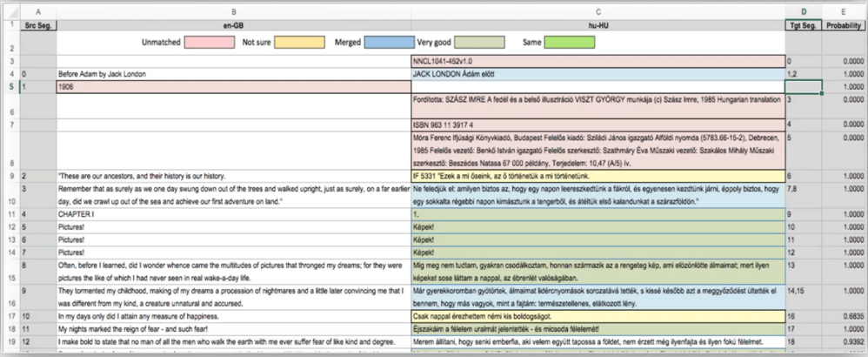Select row 10 header
The width and height of the screenshot is (868, 357).
11,196
